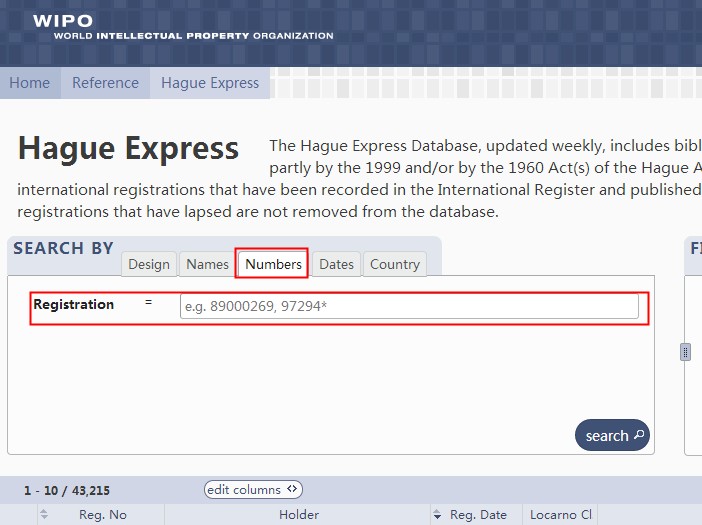Switch to the Design search tab

(149, 264)
